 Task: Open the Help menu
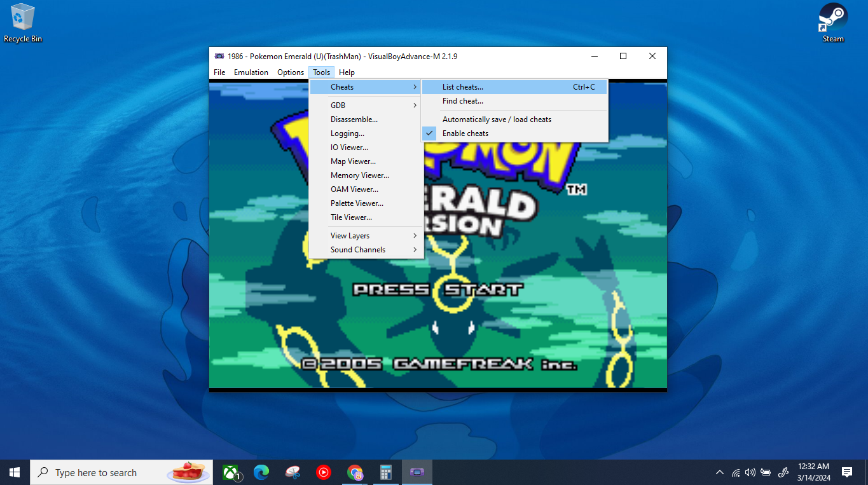(347, 72)
